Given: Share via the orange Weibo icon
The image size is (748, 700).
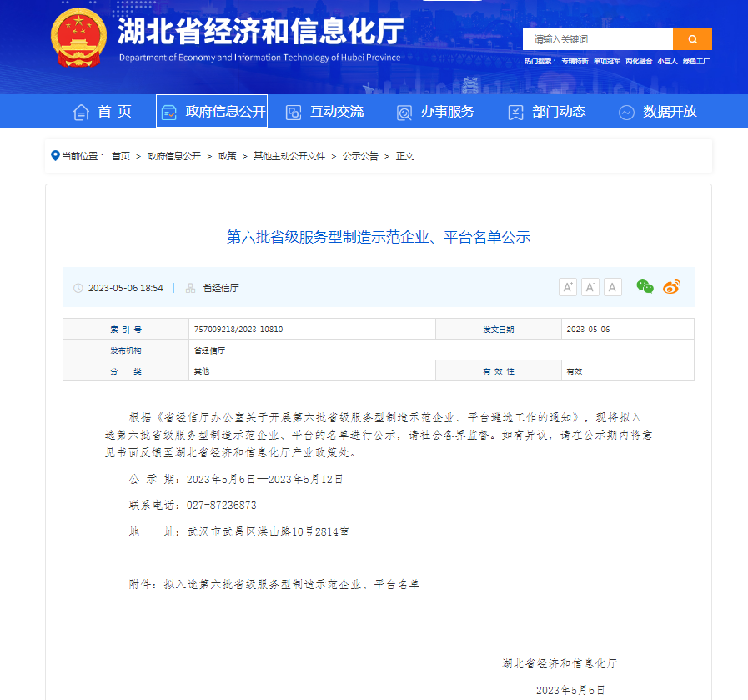Looking at the screenshot, I should (671, 287).
